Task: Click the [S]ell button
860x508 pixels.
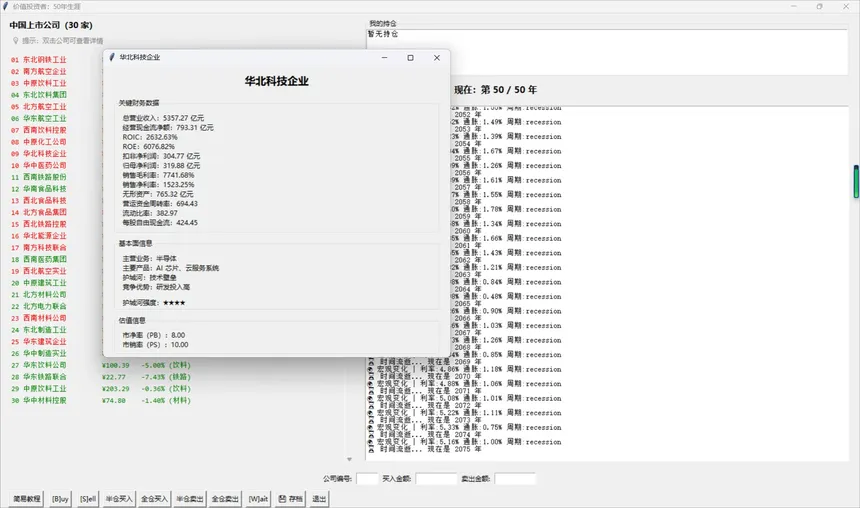Action: pos(87,499)
